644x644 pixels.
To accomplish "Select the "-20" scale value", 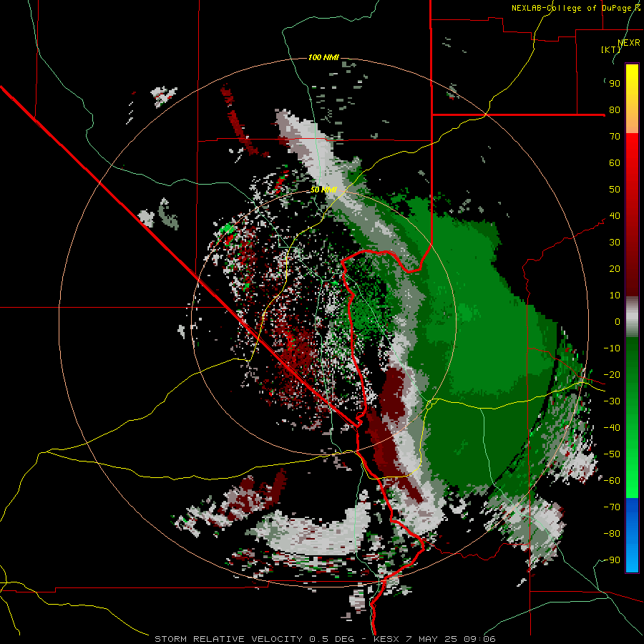I will coord(612,375).
